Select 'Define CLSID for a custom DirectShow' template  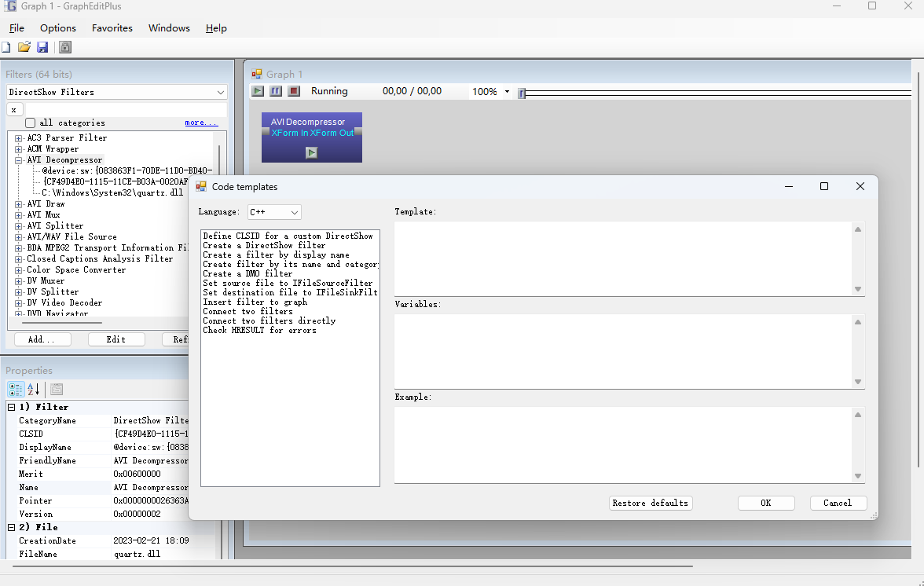(x=288, y=236)
